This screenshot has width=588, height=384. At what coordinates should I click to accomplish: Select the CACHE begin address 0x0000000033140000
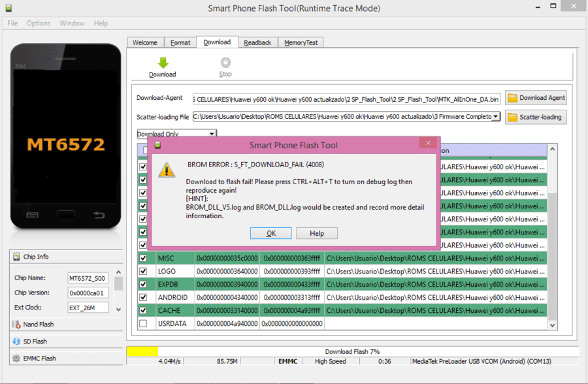(227, 310)
